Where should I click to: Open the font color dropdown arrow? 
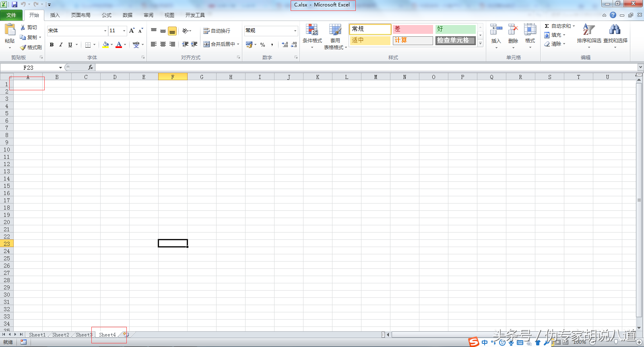coord(125,45)
